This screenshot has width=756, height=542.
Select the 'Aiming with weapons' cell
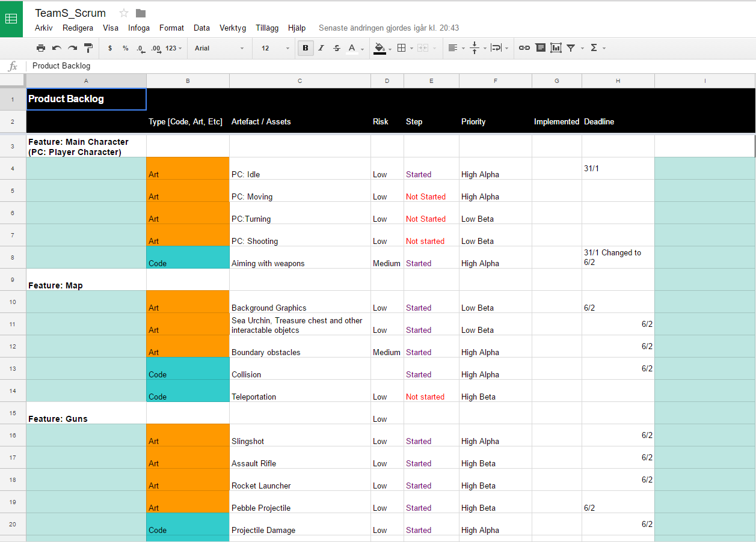click(x=300, y=258)
